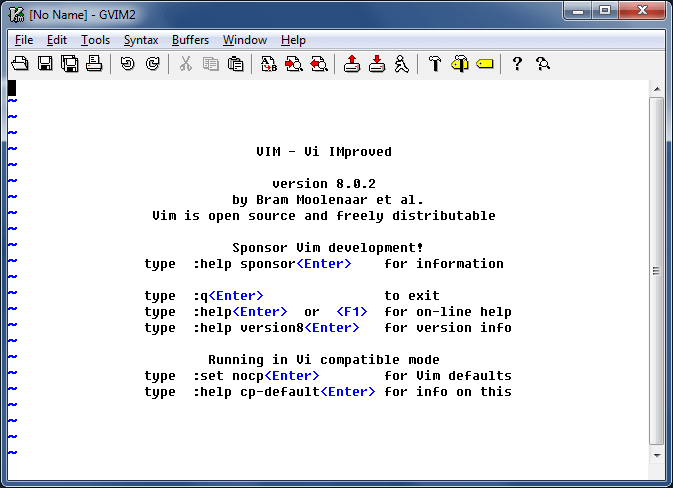Click the Find Help search icon

click(x=543, y=64)
